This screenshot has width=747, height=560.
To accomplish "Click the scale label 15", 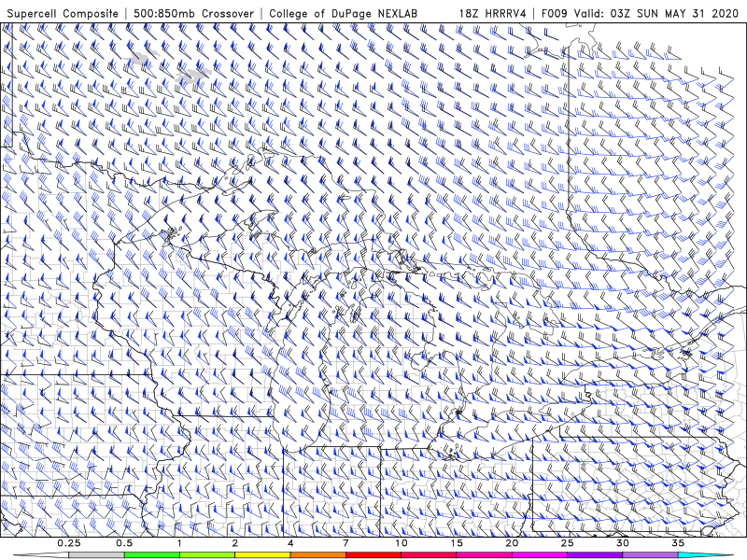I will pos(457,543).
